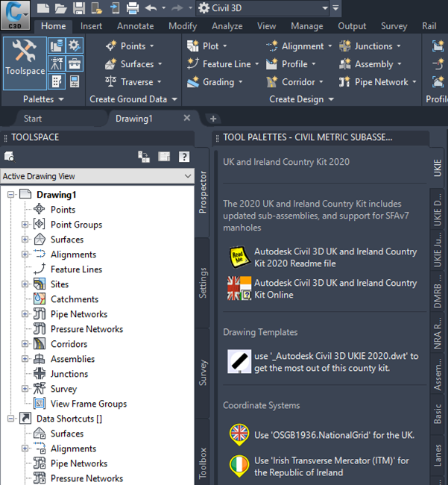Click the Corridor tool icon

coord(272,82)
